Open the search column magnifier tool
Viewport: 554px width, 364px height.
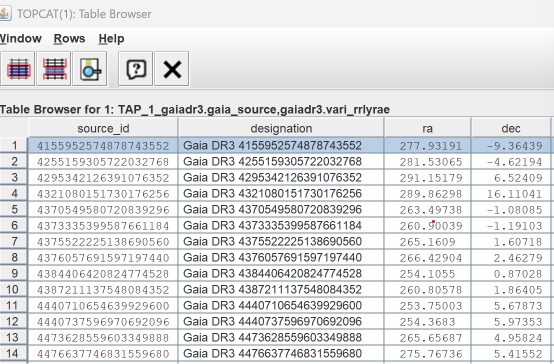90,69
